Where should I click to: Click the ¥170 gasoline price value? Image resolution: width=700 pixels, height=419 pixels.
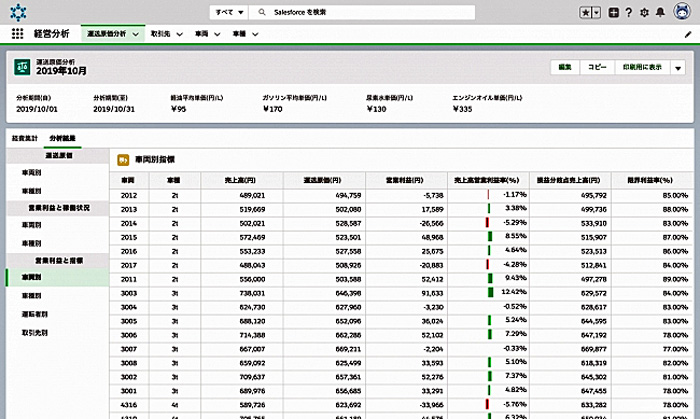click(272, 109)
